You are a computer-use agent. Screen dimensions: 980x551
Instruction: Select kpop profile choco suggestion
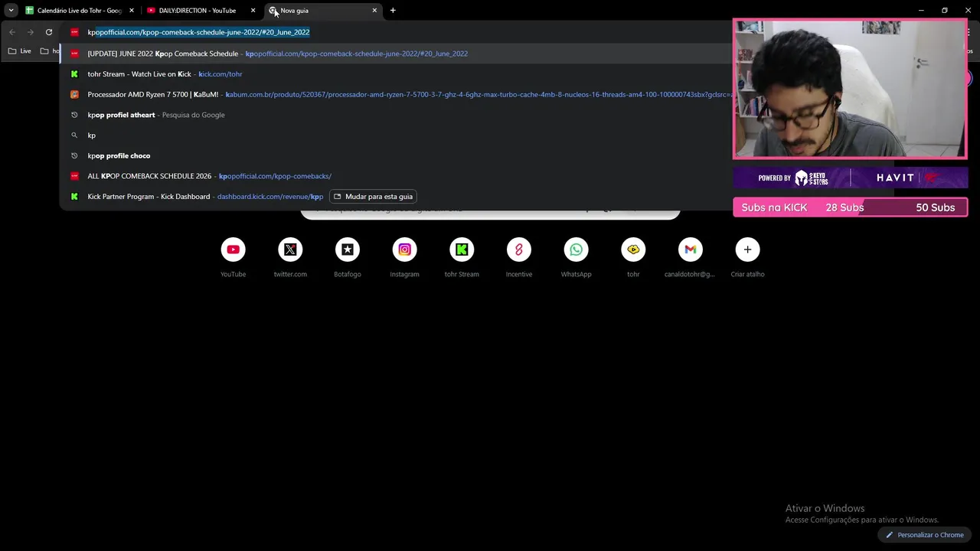[396, 155]
